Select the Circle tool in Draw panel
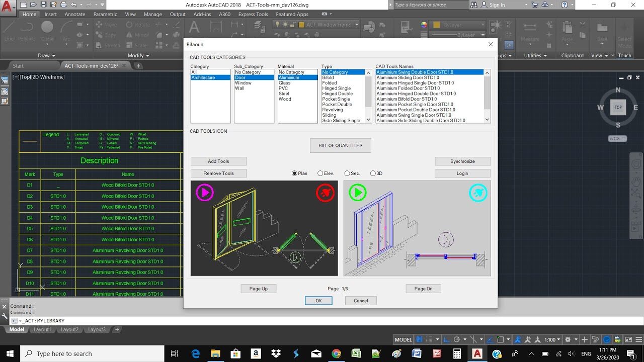Screen dimensions: 644x362 [47, 31]
